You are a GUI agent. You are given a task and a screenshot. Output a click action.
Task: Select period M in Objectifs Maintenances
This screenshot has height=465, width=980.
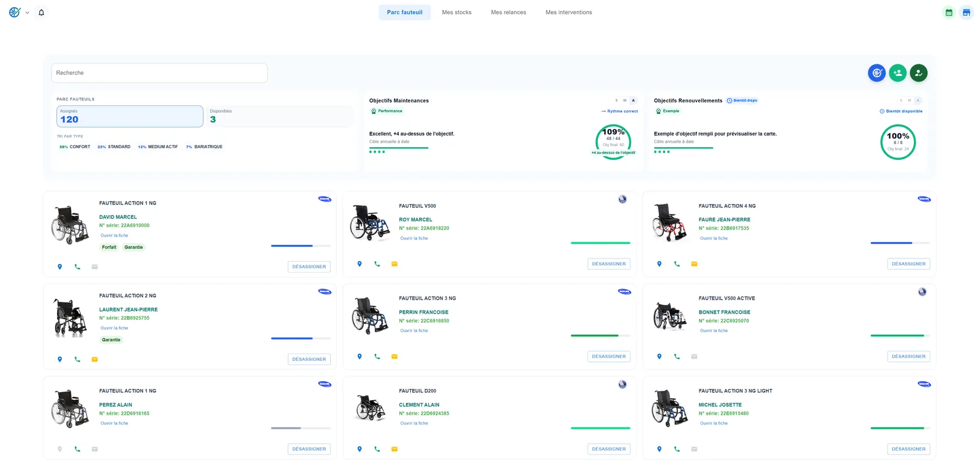(x=625, y=100)
